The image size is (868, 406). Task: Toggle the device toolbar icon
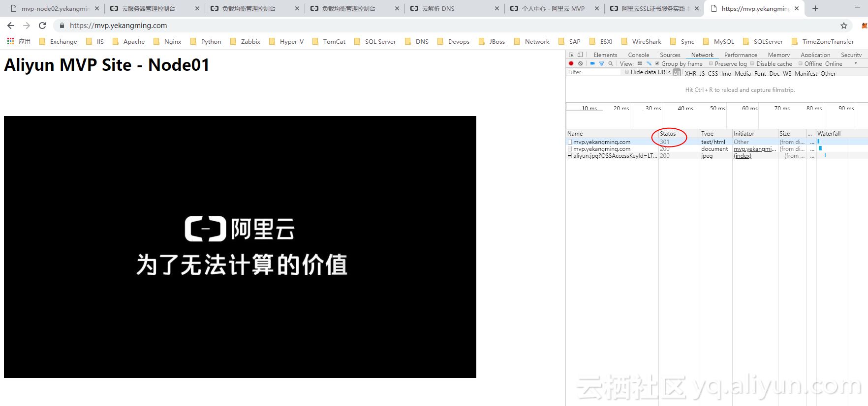coord(580,55)
